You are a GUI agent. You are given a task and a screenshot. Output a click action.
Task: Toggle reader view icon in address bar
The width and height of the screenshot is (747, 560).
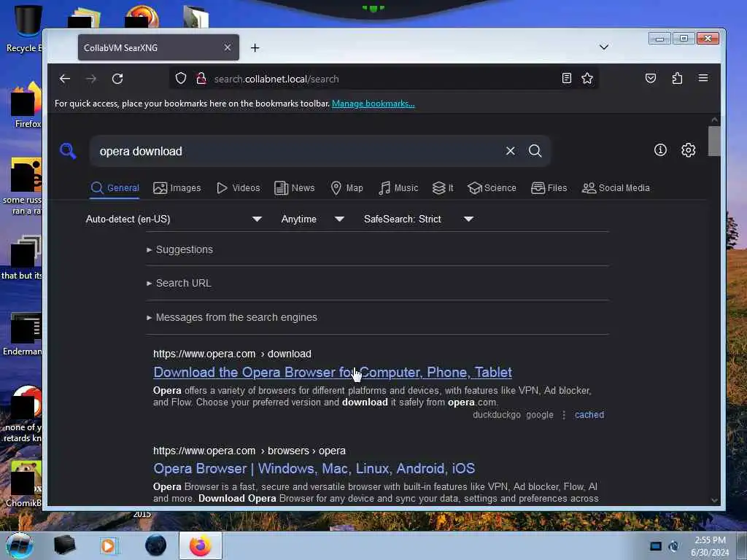pos(566,78)
